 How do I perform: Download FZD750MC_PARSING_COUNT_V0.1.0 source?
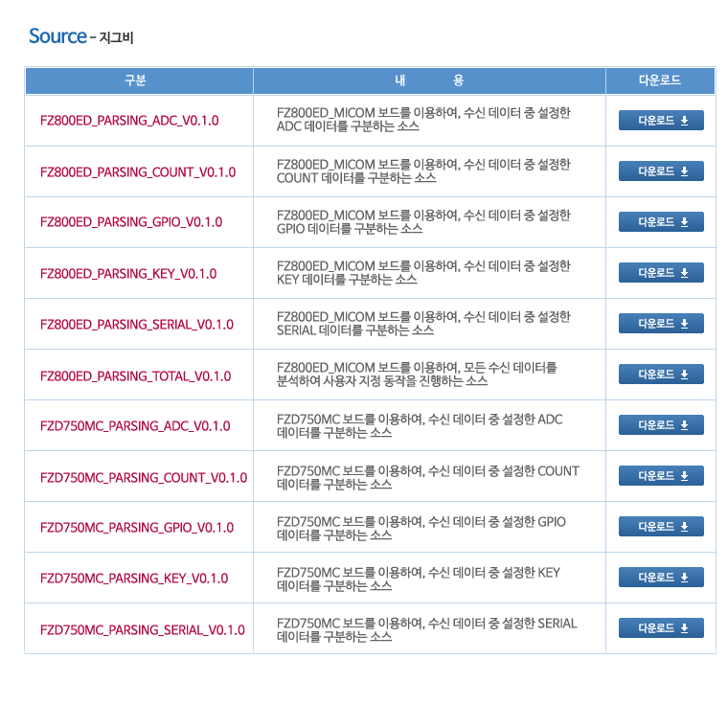(x=661, y=475)
